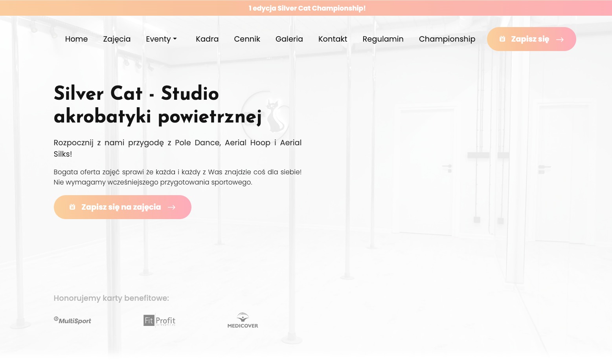Open the Galeria page

(289, 39)
